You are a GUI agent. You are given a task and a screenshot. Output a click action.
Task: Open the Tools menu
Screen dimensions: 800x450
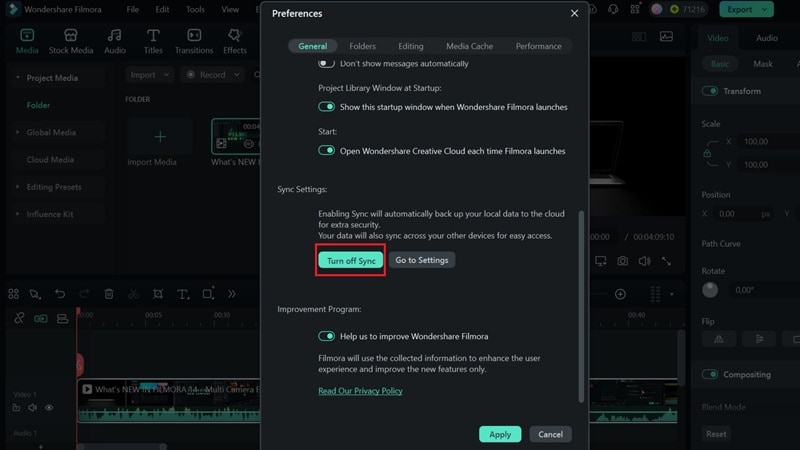[x=195, y=9]
